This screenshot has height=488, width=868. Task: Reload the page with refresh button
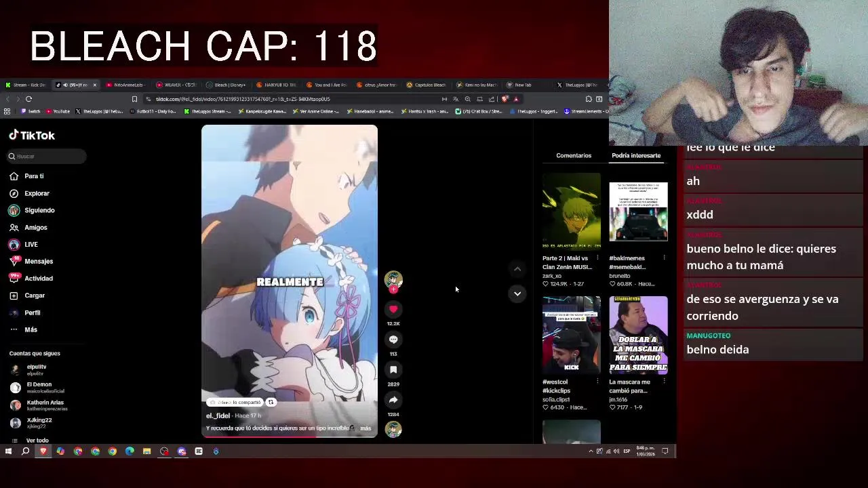28,99
